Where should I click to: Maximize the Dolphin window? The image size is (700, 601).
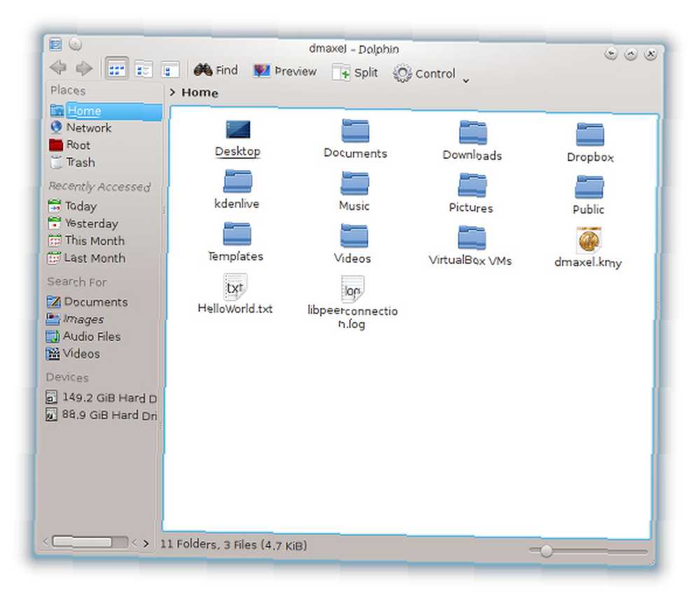tap(631, 54)
